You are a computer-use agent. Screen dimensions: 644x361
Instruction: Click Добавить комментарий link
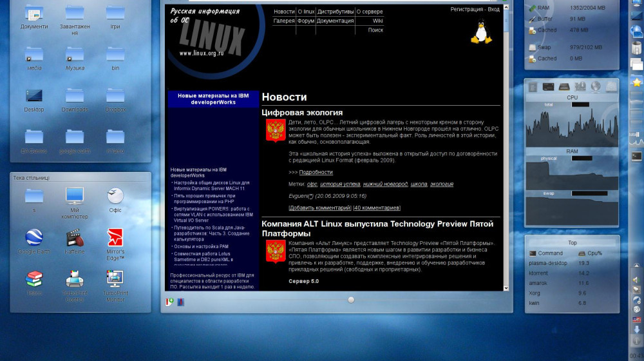320,208
